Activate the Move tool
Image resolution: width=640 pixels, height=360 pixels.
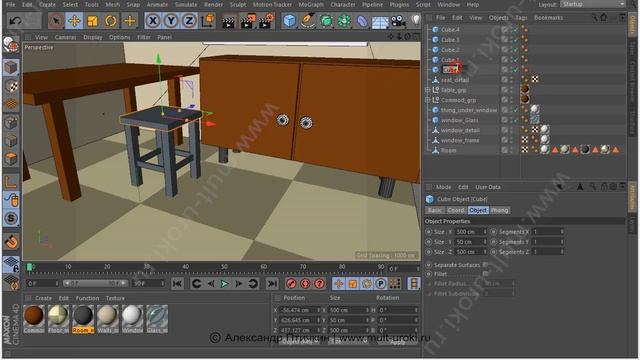pyautogui.click(x=74, y=20)
